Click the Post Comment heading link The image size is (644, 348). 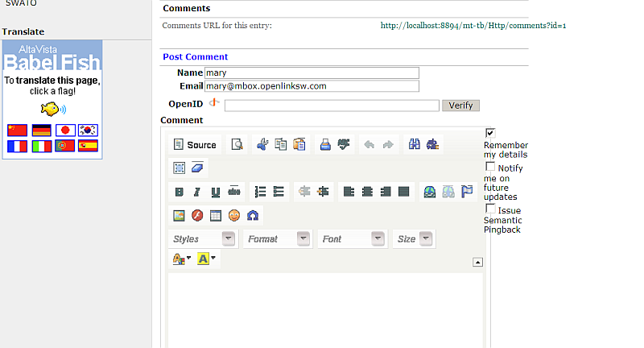[195, 56]
